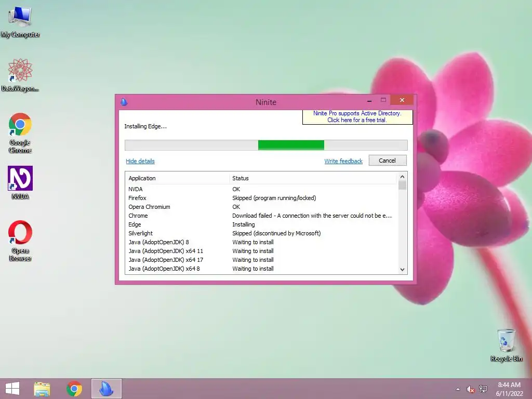Image resolution: width=532 pixels, height=399 pixels.
Task: Select the Opera Chromium row
Action: (261, 207)
